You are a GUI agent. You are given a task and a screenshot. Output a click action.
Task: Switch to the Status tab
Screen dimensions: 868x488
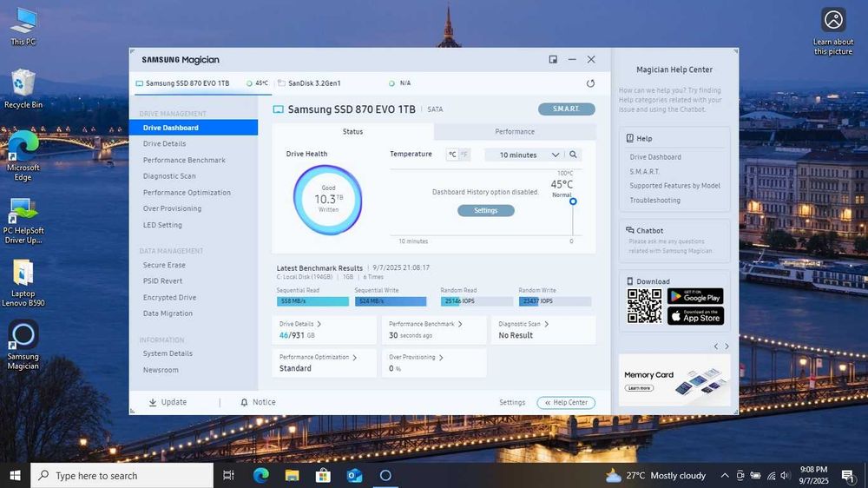[352, 132]
